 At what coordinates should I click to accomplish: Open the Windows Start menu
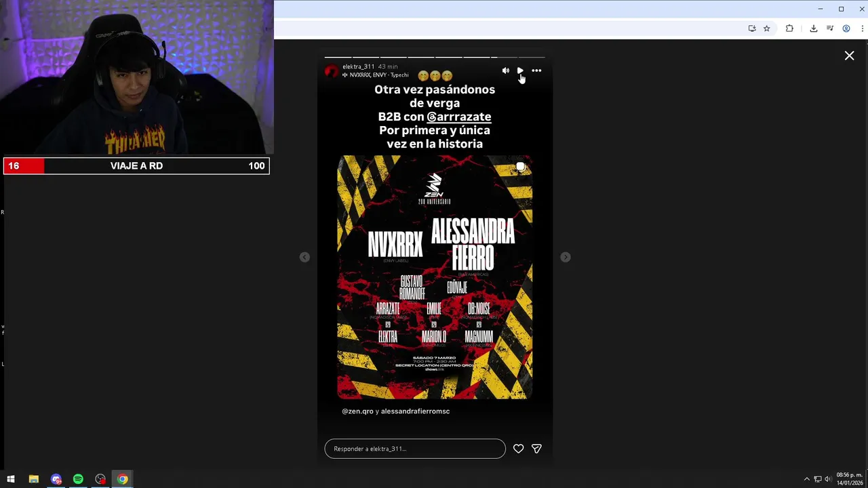click(x=11, y=479)
